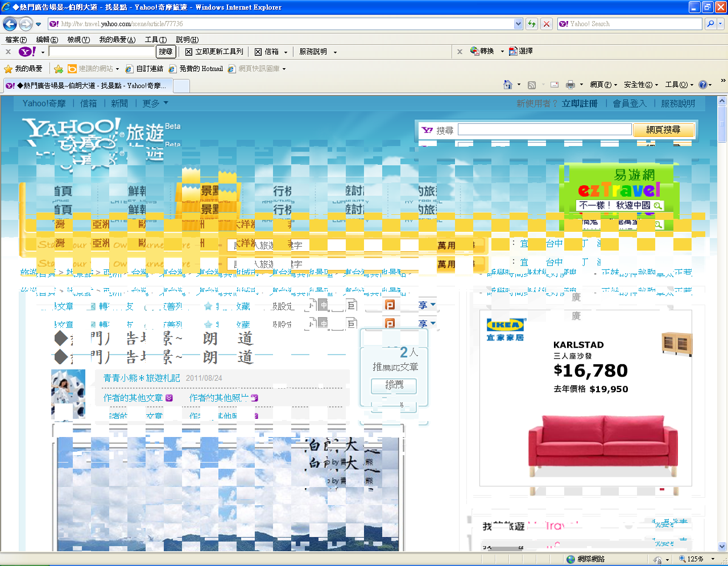Open the Help question mark icon
The image size is (728, 566).
[x=703, y=85]
